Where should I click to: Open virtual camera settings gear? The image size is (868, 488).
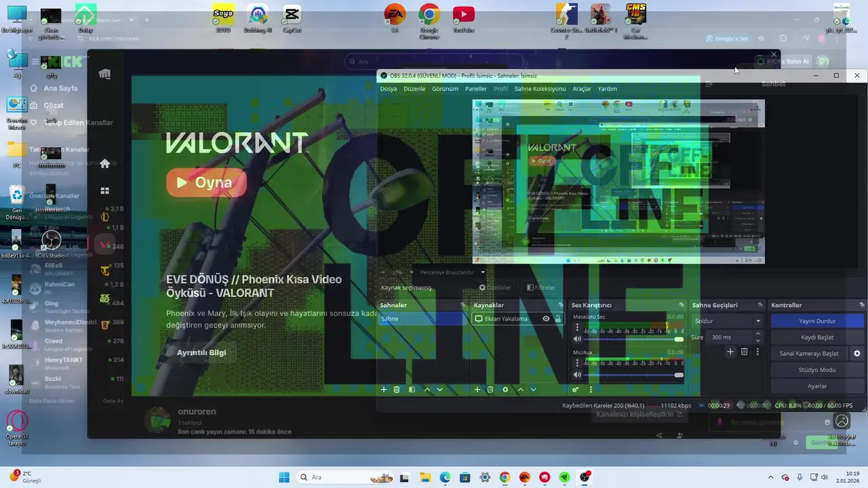[x=857, y=353]
